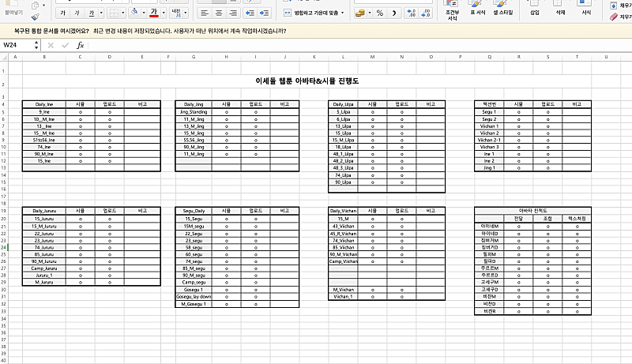
Task: Click the Clear (지우기) eraser icon
Action: 614,17
